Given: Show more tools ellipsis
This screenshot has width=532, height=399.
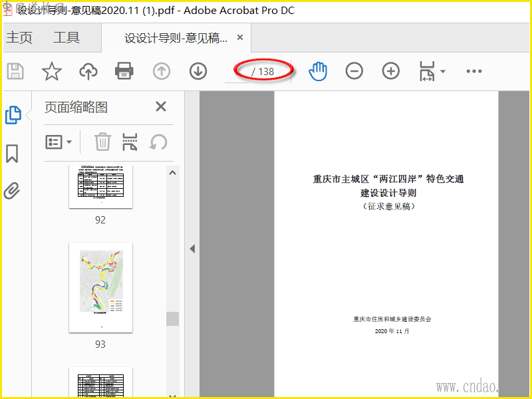Looking at the screenshot, I should point(474,71).
